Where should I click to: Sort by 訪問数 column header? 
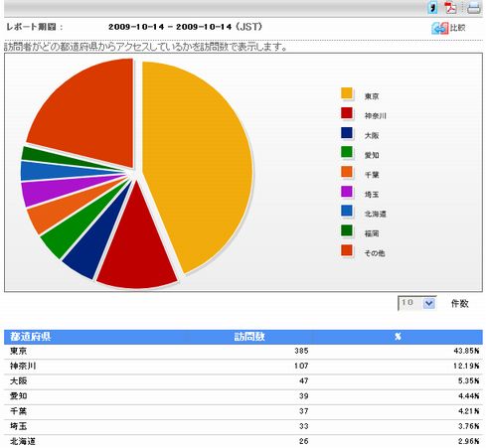click(x=249, y=337)
